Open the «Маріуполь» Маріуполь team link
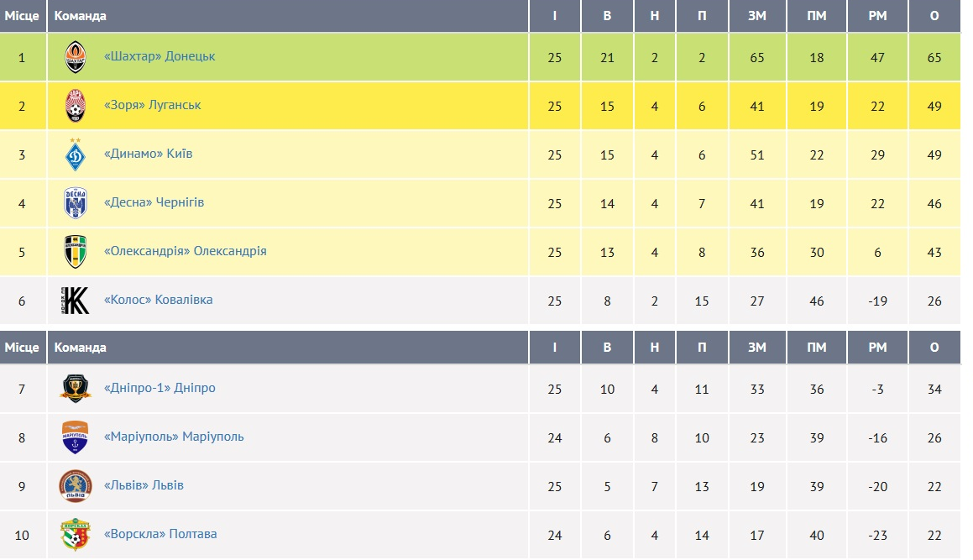This screenshot has height=560, width=973. 174,437
